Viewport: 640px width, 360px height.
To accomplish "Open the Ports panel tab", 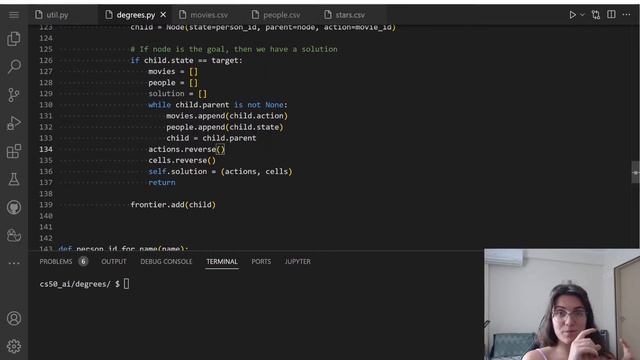I will (261, 262).
